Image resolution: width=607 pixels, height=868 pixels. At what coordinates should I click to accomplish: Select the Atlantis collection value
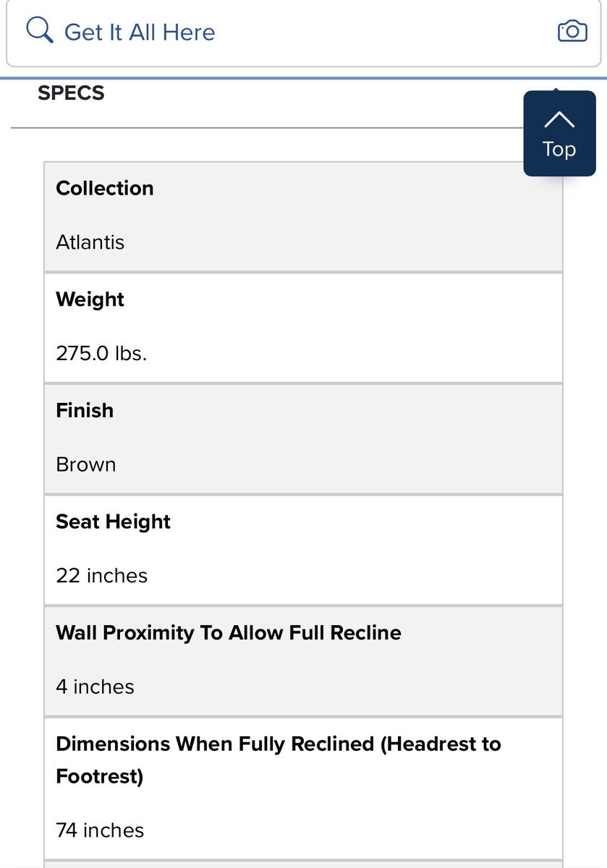tap(90, 242)
